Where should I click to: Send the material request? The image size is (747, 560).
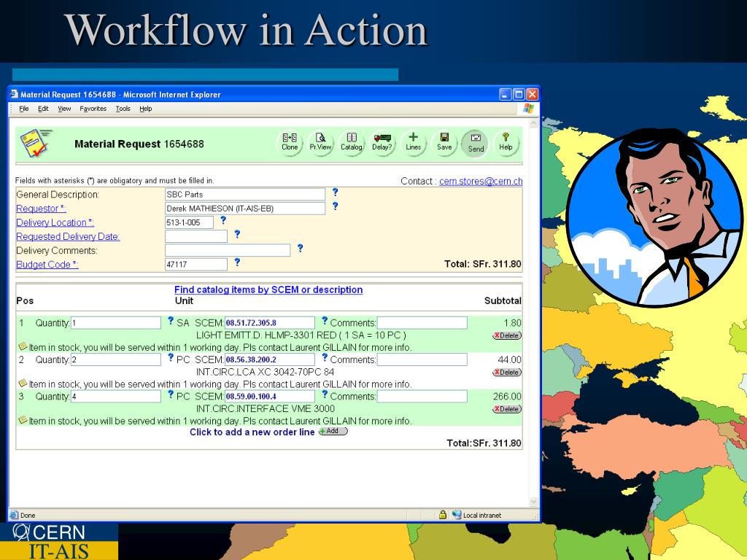coord(475,143)
